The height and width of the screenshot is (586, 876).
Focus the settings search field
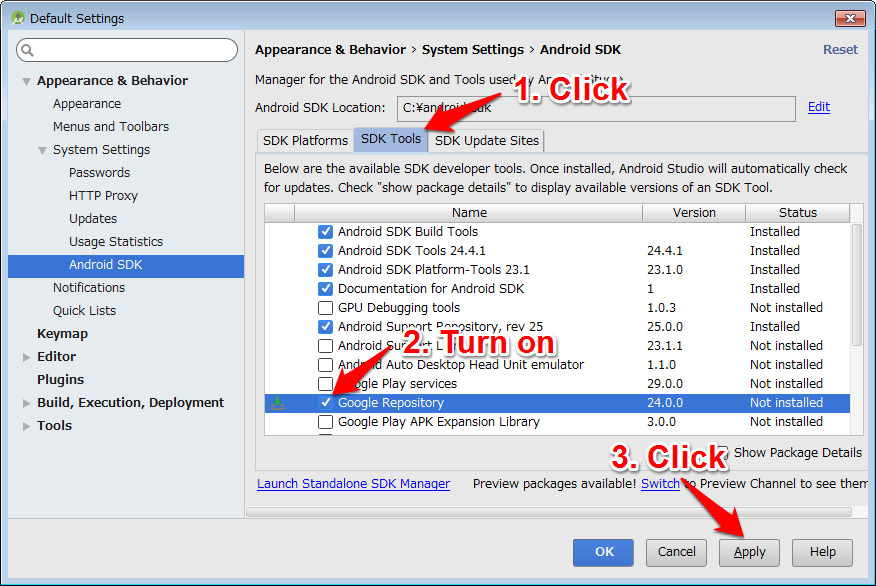coord(127,50)
